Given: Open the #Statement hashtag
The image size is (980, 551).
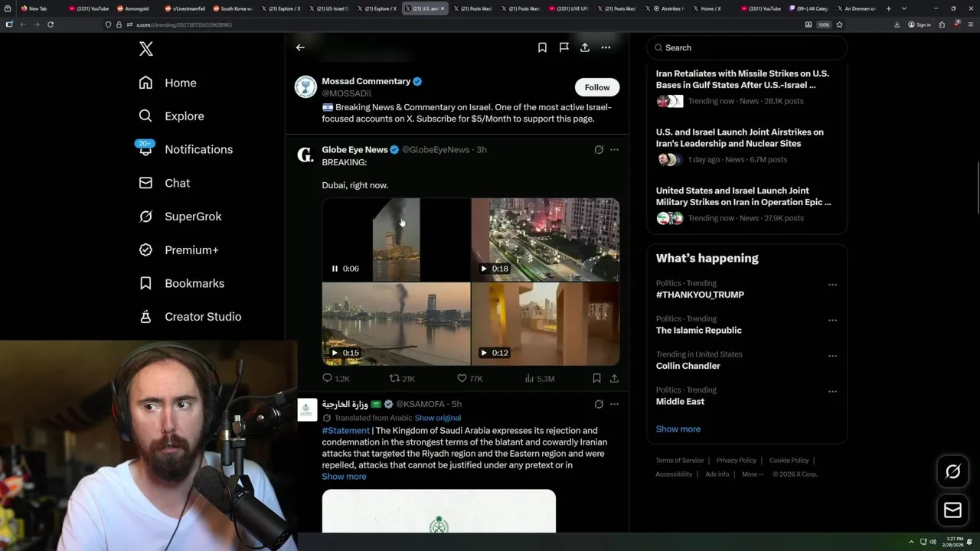Looking at the screenshot, I should 345,431.
